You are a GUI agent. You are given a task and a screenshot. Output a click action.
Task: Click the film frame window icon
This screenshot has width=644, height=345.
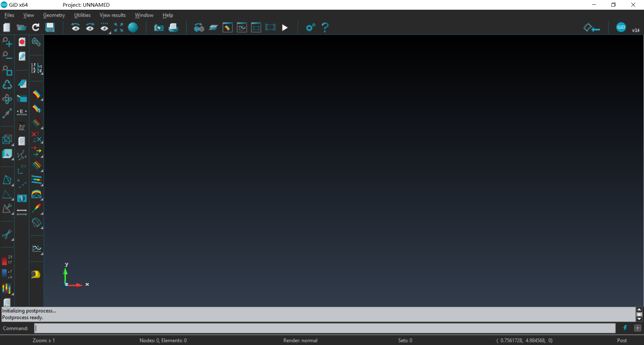click(256, 27)
